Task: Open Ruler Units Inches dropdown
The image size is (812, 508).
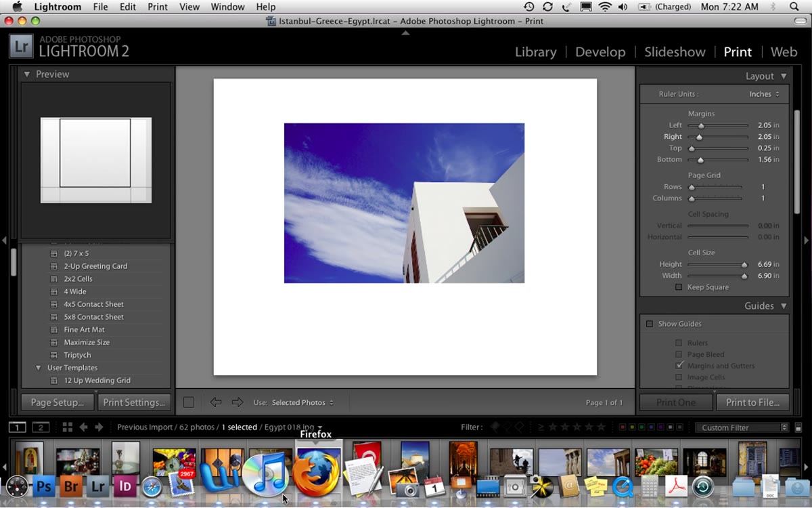Action: [x=764, y=94]
